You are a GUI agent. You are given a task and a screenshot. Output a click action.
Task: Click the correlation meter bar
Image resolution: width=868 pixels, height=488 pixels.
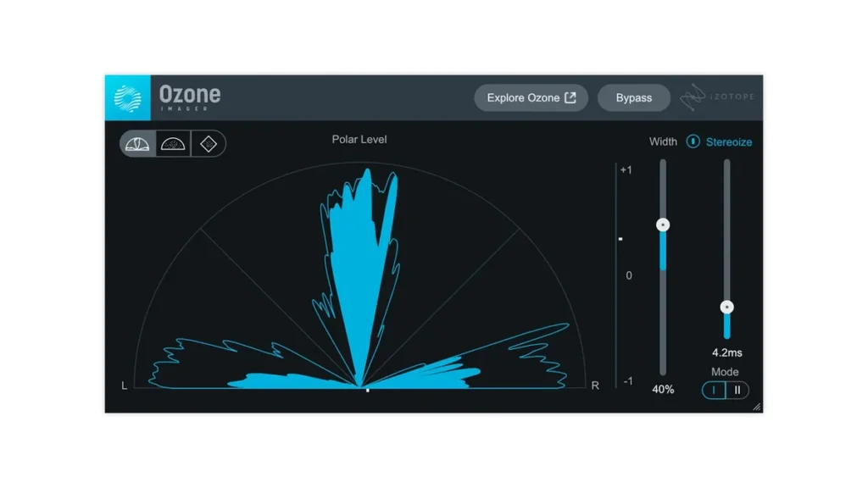pyautogui.click(x=616, y=275)
